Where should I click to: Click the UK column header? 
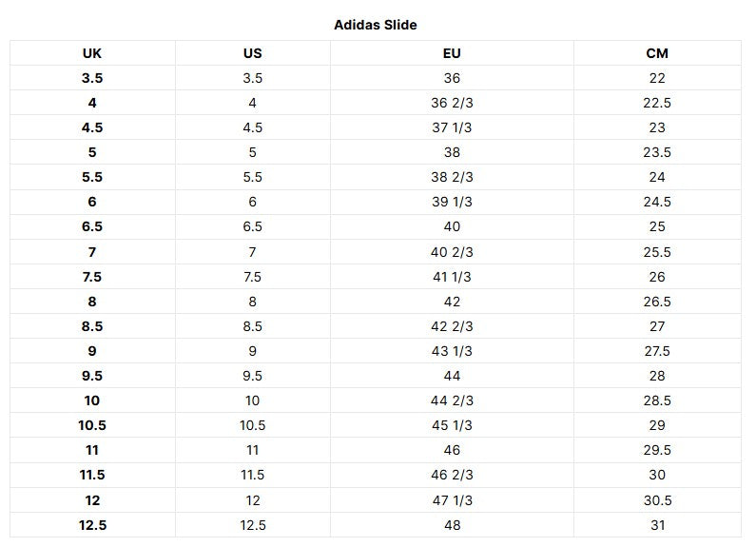[92, 53]
